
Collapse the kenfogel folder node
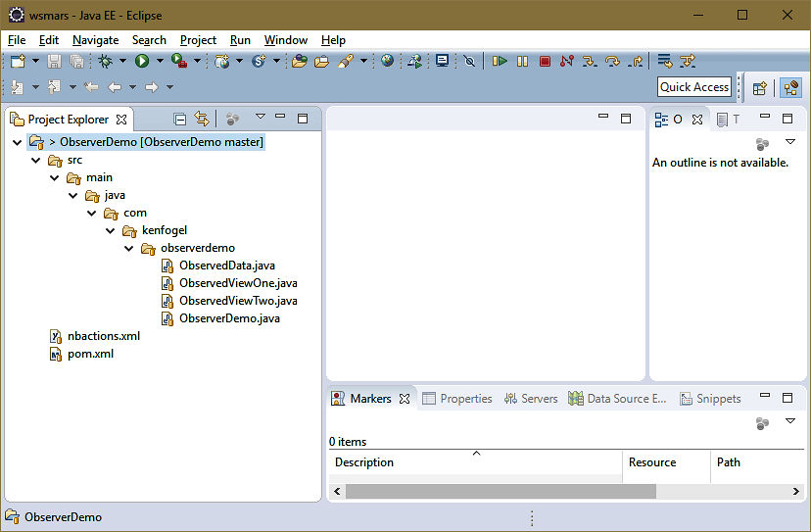coord(110,230)
